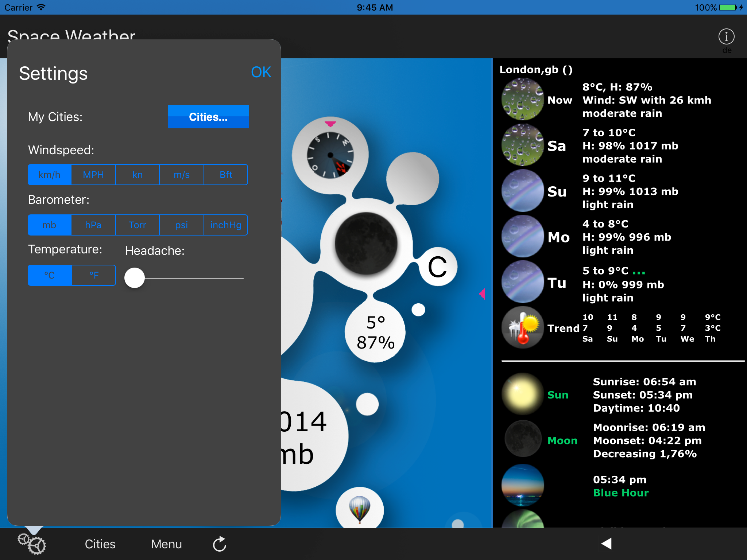
Task: Open Menu in bottom toolbar
Action: [x=166, y=544]
